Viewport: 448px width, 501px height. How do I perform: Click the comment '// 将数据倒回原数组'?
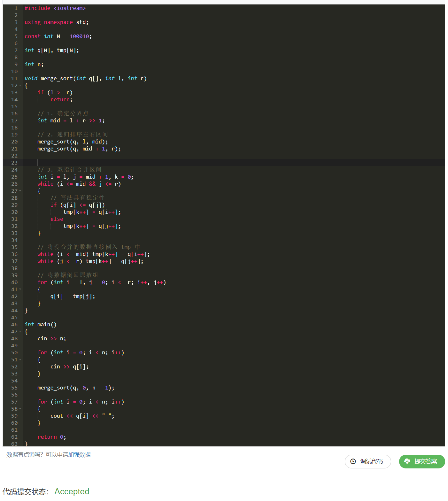[68, 275]
